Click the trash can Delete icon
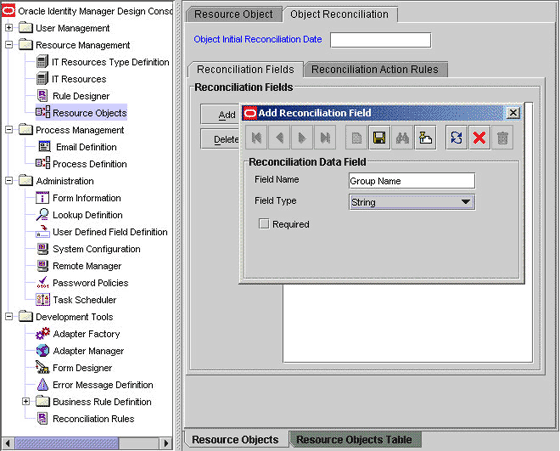Screen dimensions: 560x451 click(502, 137)
